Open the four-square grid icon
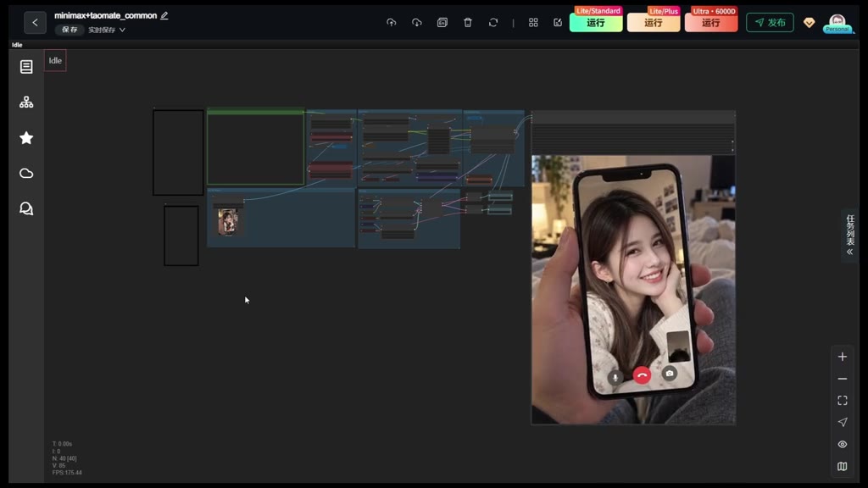 533,23
